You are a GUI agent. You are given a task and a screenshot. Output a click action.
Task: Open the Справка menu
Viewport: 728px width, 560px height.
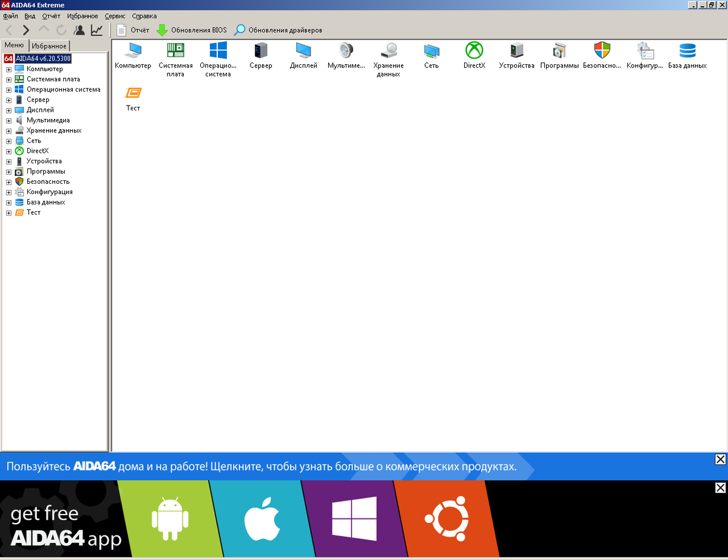click(144, 16)
